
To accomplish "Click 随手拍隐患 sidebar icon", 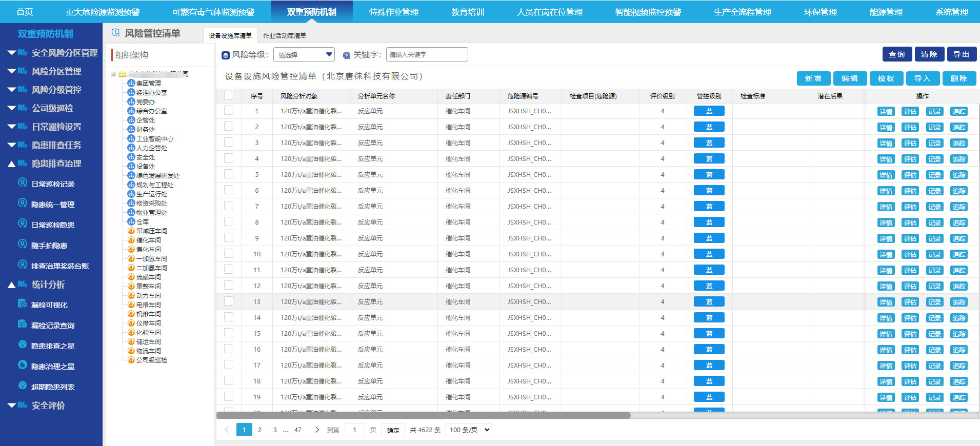I will point(23,244).
